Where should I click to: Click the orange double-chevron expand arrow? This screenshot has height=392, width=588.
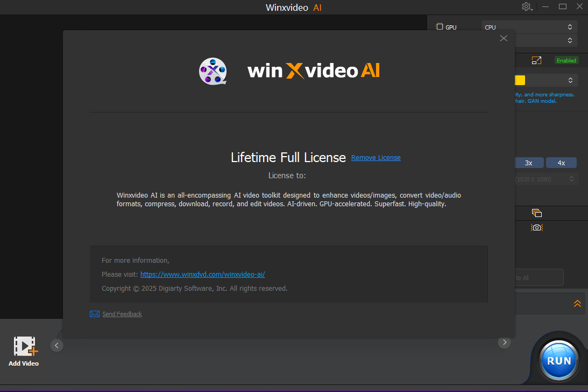(x=577, y=303)
